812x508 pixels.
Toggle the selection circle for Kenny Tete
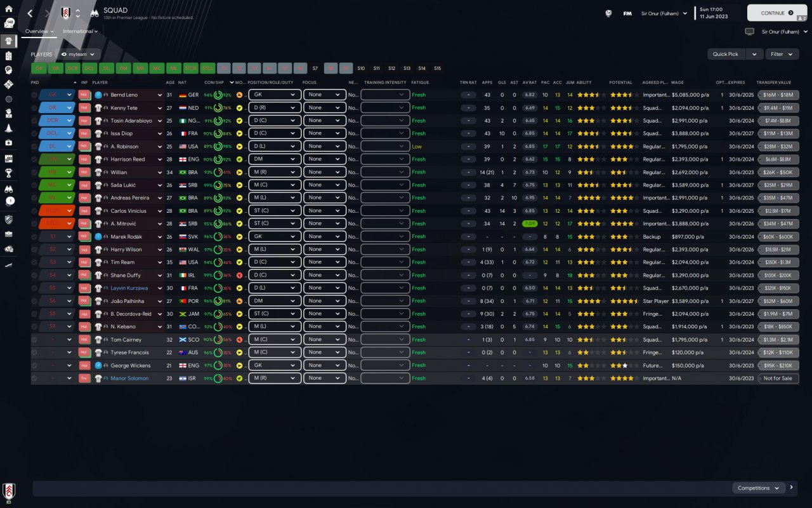pyautogui.click(x=34, y=107)
